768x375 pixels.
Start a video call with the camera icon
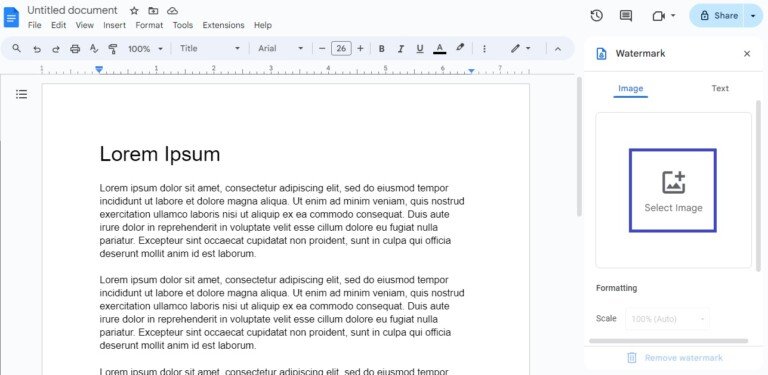point(659,16)
